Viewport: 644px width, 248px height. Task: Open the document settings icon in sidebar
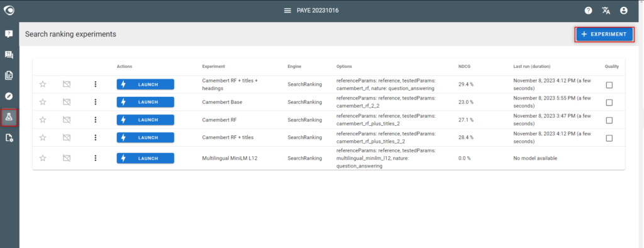pyautogui.click(x=9, y=138)
